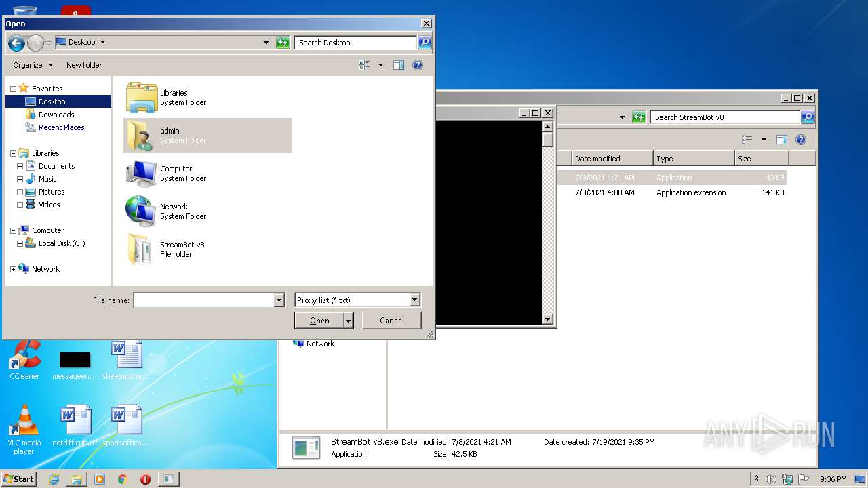Cancel the Open dialog
Viewport: 868px width, 488px height.
(x=392, y=321)
